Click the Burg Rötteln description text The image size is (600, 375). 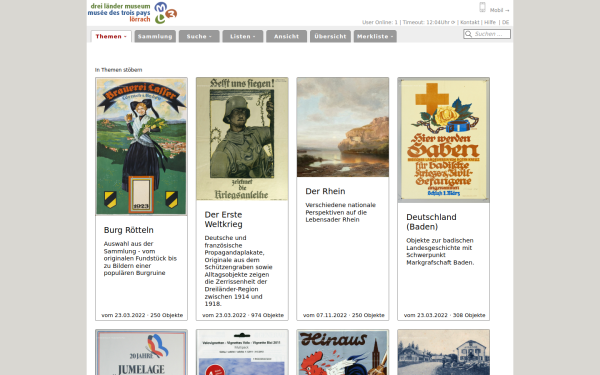coord(140,258)
